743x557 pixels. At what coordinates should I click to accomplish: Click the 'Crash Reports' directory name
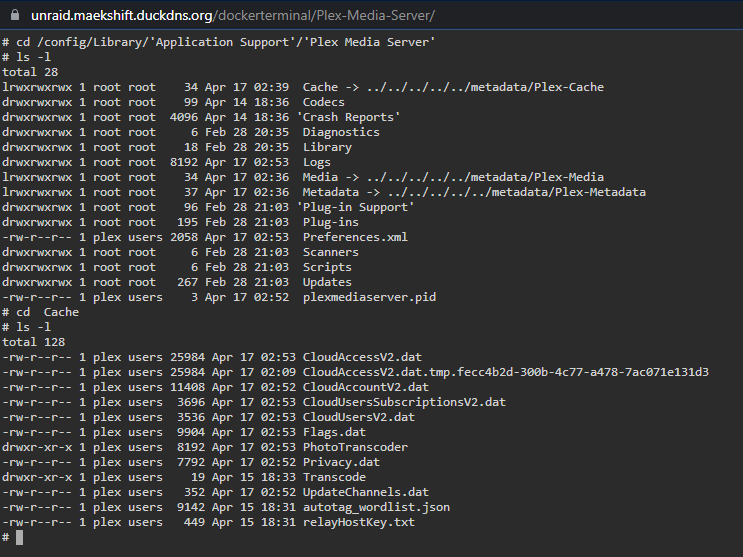click(x=348, y=117)
